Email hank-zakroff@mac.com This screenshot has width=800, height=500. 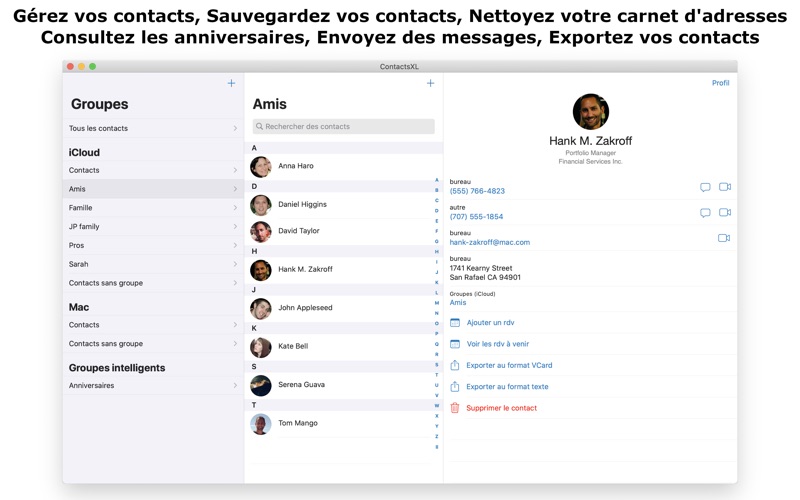490,242
